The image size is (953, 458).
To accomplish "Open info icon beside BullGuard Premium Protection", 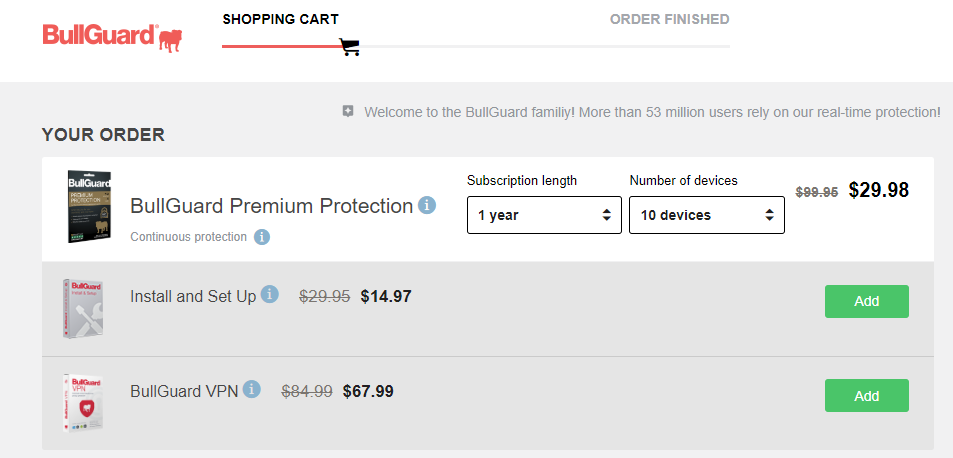I will (x=427, y=205).
